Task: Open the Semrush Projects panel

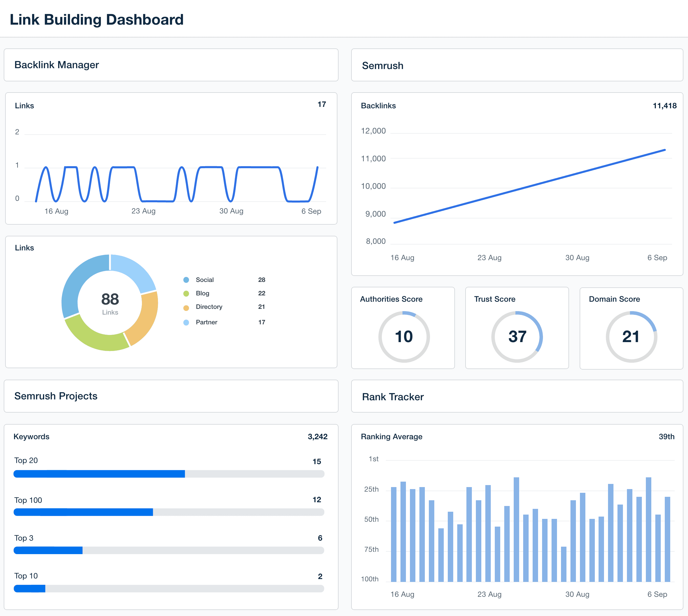Action: [56, 396]
